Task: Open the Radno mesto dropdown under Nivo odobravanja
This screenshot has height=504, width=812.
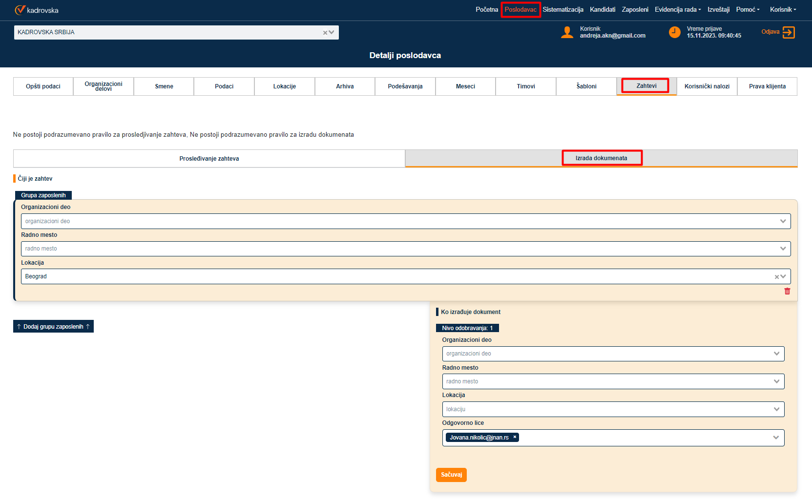Action: (x=776, y=381)
